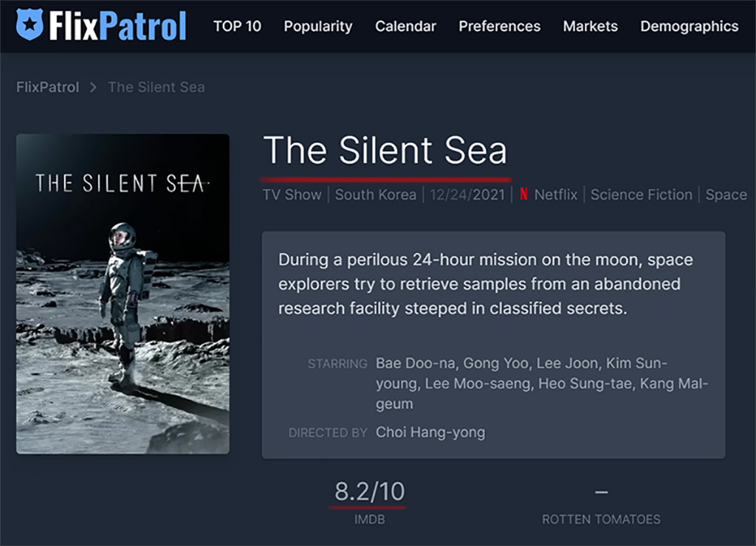Click the DIRECTED BY label

point(328,433)
